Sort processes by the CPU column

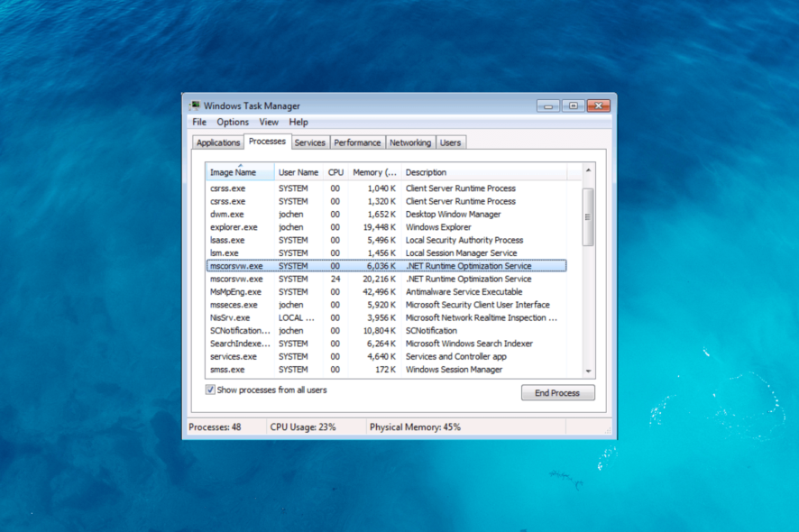coord(336,171)
